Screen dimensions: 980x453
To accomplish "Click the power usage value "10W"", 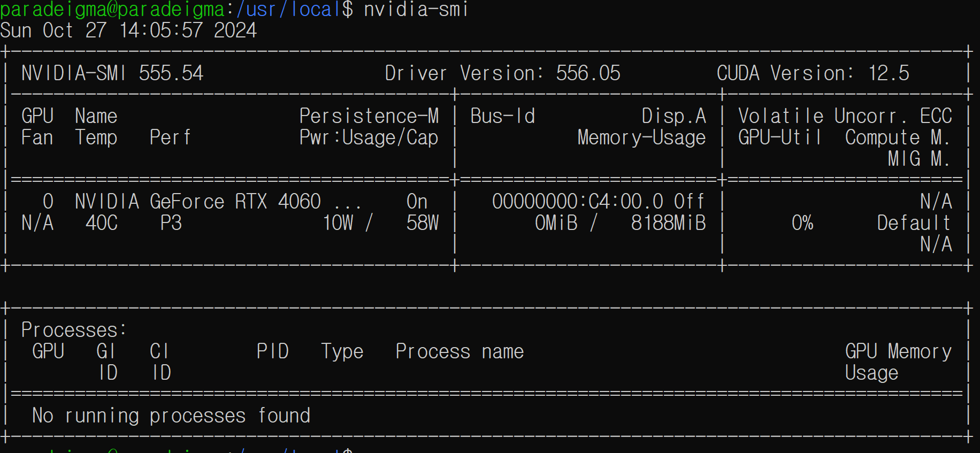I will pos(338,223).
